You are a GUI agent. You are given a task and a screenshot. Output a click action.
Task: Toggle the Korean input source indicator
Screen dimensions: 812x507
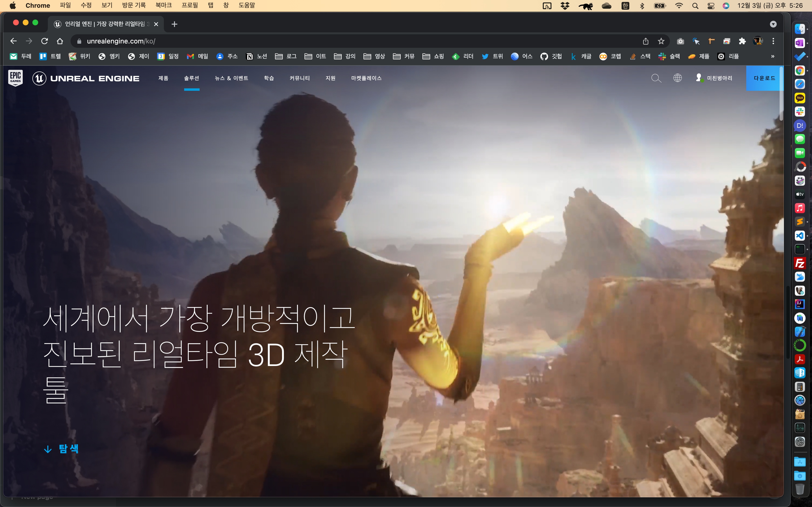625,6
